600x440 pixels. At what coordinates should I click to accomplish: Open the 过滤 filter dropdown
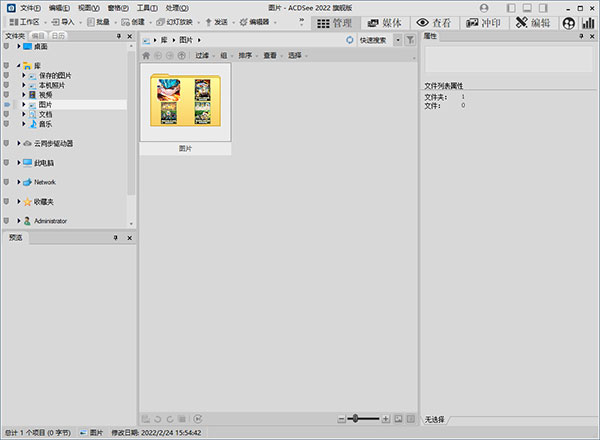[x=205, y=55]
